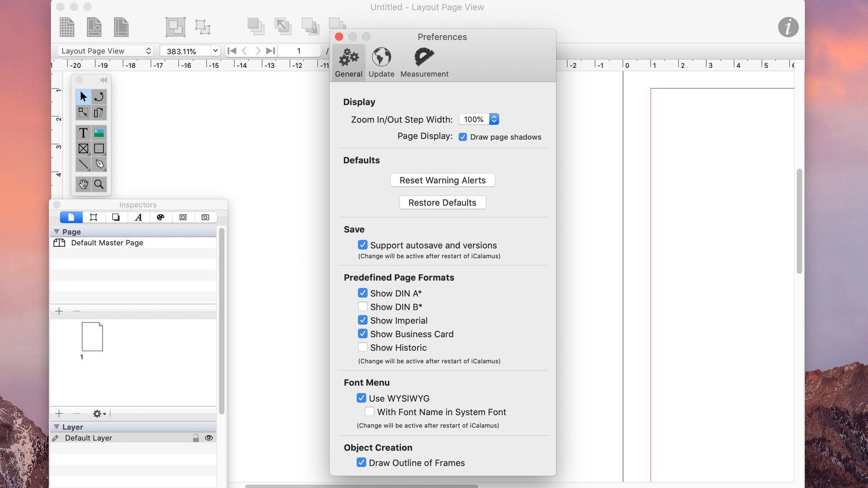Switch to Typography inspector panel

pos(138,216)
